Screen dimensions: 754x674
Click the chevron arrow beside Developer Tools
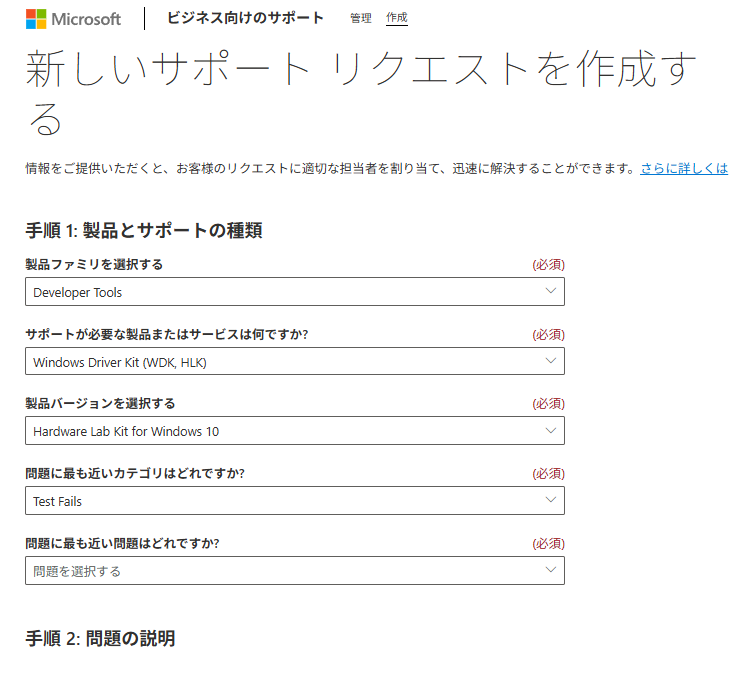pos(551,291)
